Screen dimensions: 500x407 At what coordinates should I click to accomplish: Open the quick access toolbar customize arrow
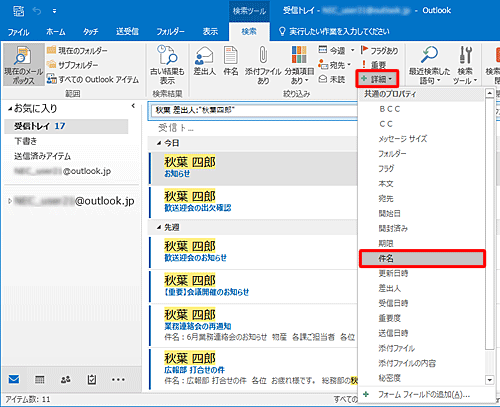coord(54,11)
